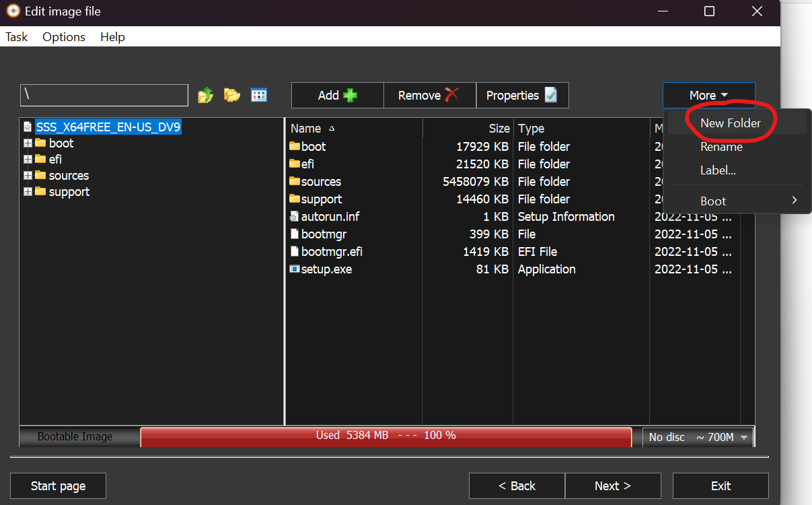812x505 pixels.
Task: Click the open folder browse icon
Action: 232,96
